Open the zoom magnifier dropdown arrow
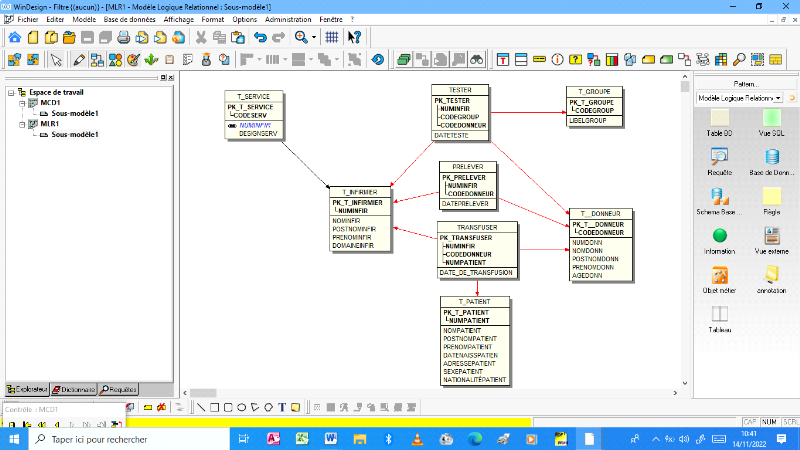800x450 pixels. 313,37
